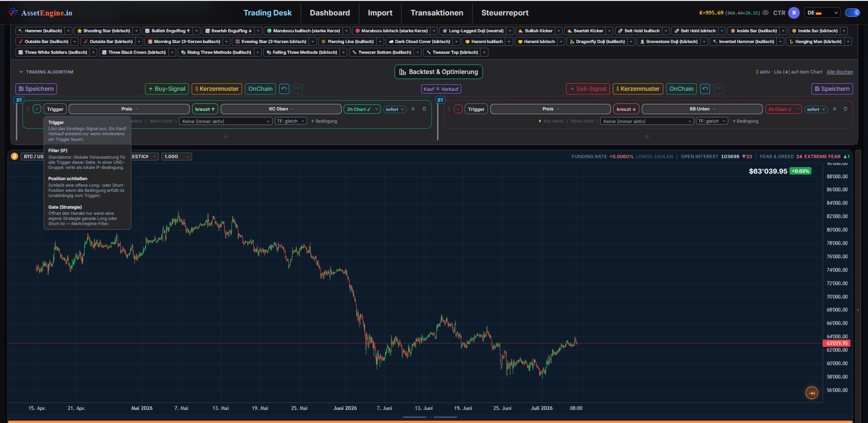This screenshot has height=423, width=868.
Task: Add Tweezer Top (bärisch) via its plus
Action: click(484, 52)
